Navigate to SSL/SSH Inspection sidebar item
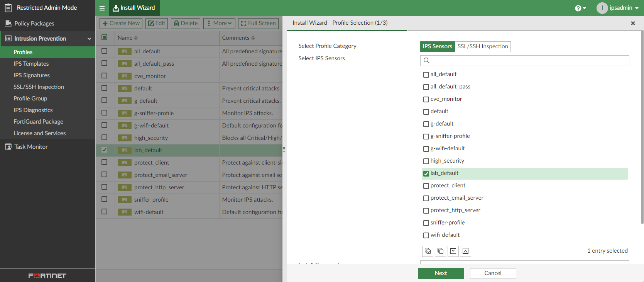 click(47, 87)
